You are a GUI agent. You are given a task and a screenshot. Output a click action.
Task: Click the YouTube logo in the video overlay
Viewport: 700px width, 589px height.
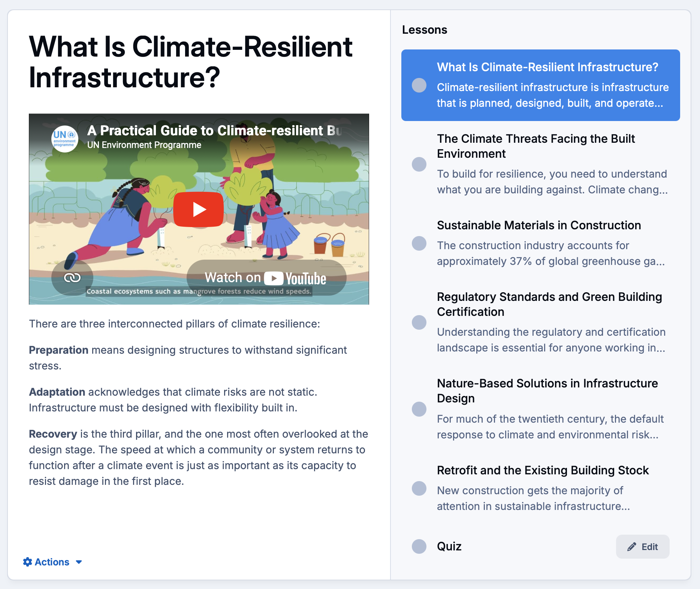click(295, 278)
